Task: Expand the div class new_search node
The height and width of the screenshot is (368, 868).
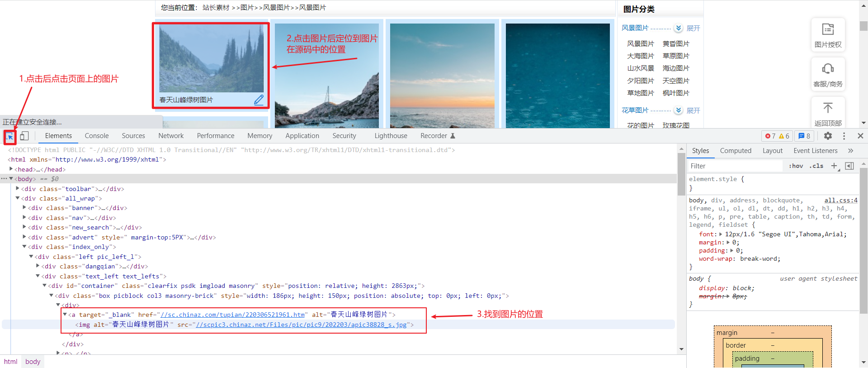Action: coord(24,227)
